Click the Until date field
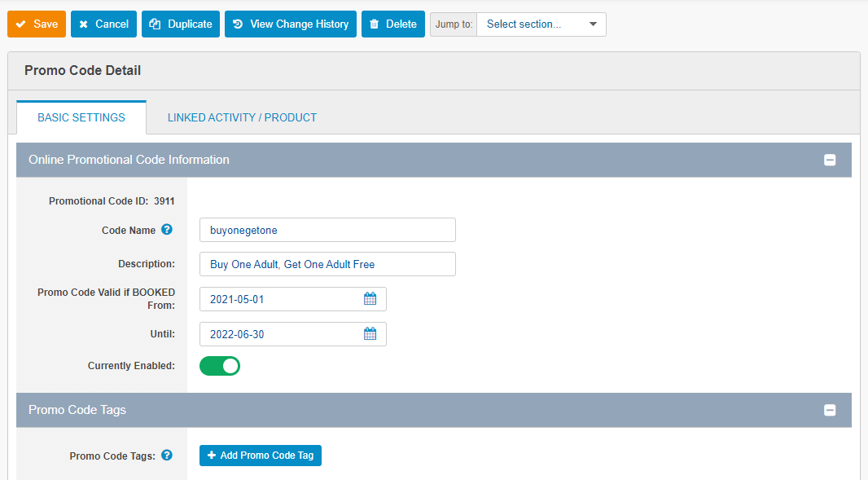 (x=293, y=334)
